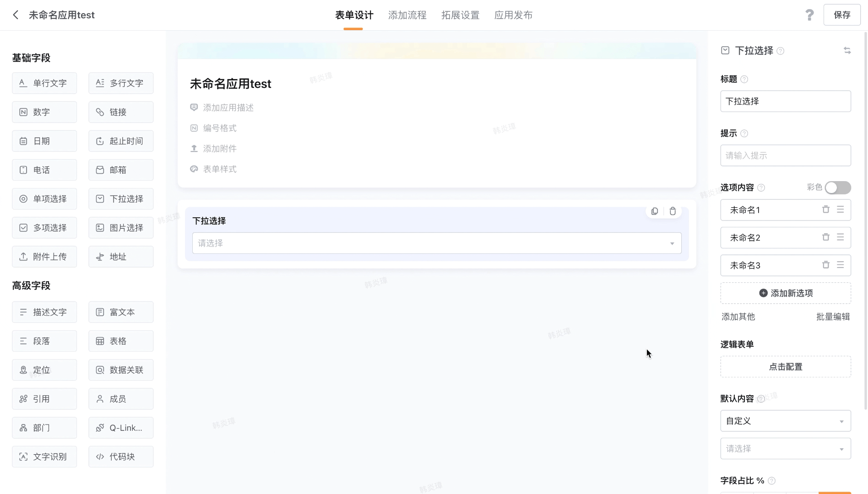The width and height of the screenshot is (868, 494).
Task: Toggle the 彩色 switch
Action: [838, 188]
